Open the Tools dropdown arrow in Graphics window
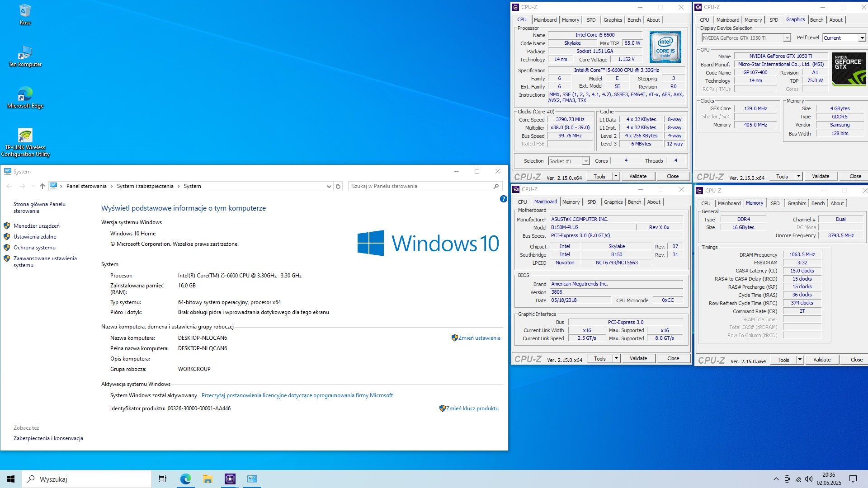Screen dimensions: 868x488 [798, 176]
